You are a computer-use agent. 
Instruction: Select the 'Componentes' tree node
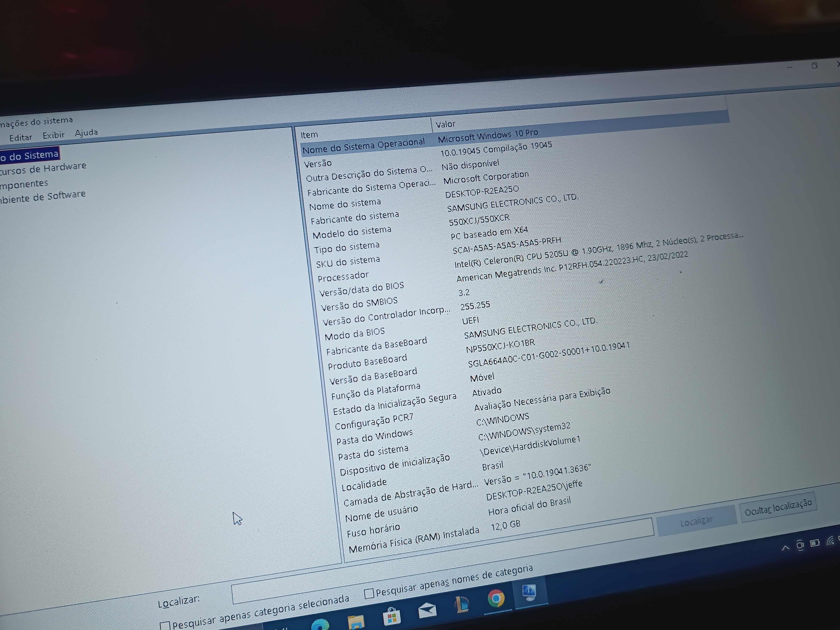tap(24, 184)
